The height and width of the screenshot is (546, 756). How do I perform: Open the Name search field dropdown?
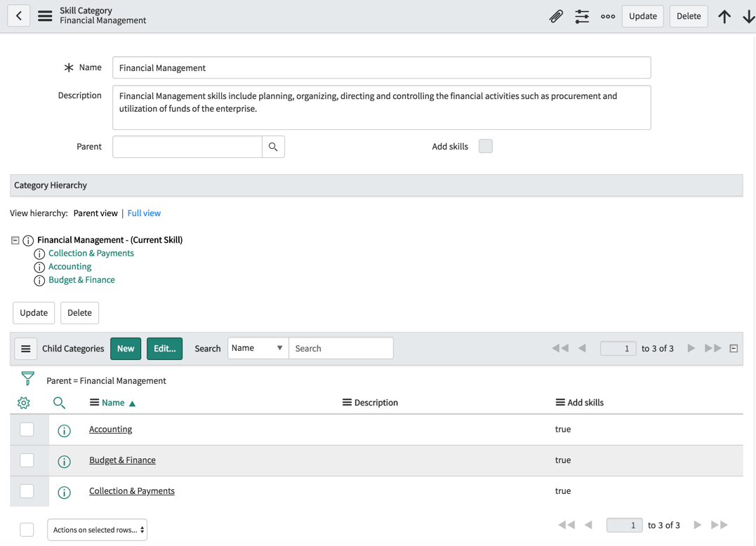pyautogui.click(x=258, y=348)
